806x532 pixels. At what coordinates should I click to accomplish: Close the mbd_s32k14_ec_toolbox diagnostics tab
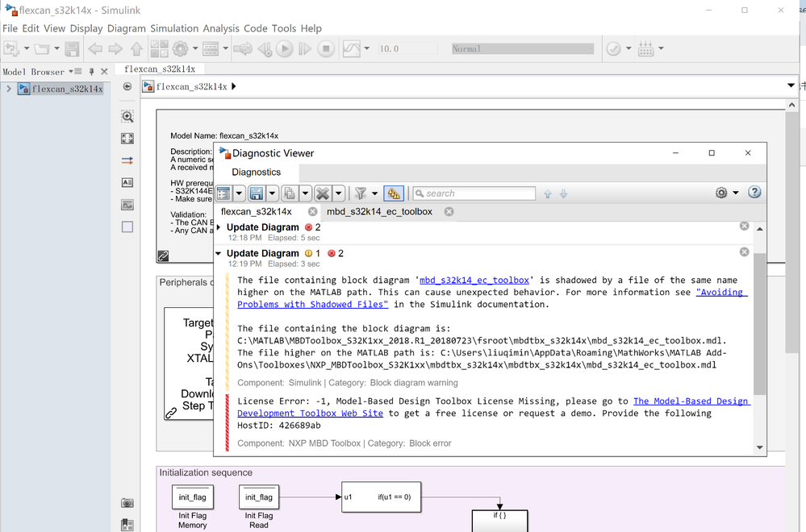point(449,211)
